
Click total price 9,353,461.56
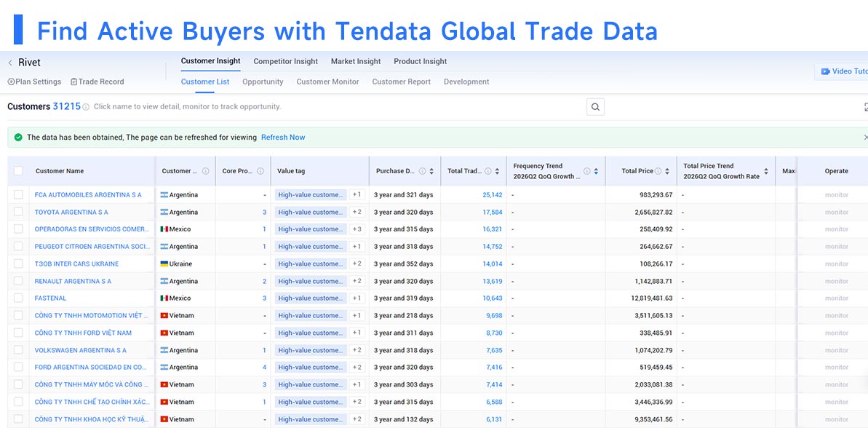coord(654,419)
